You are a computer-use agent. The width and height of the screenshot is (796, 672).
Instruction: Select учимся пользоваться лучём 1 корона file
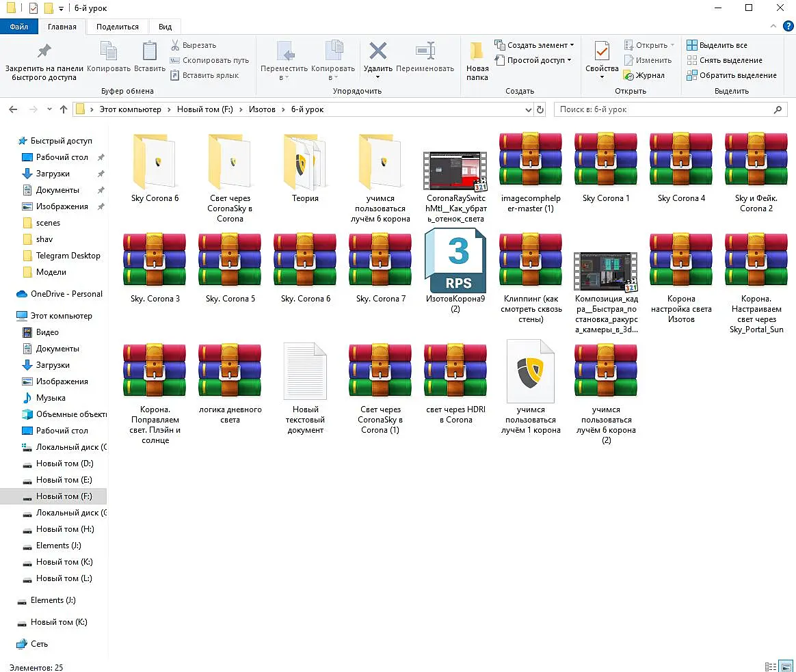point(531,388)
